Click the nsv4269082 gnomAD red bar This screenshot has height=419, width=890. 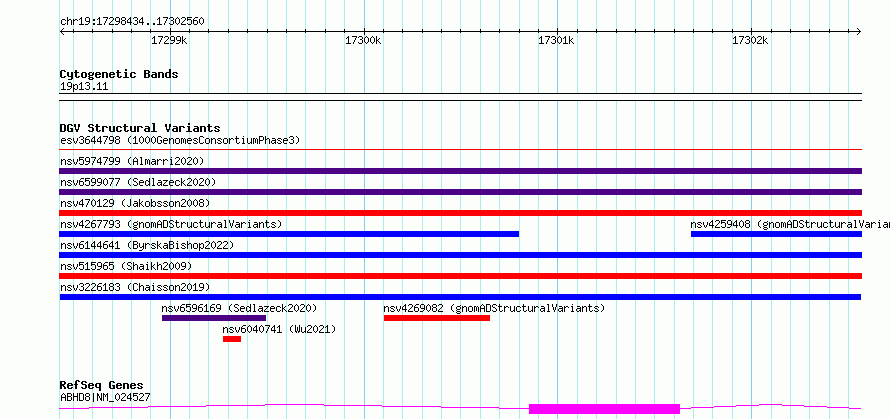[x=436, y=318]
